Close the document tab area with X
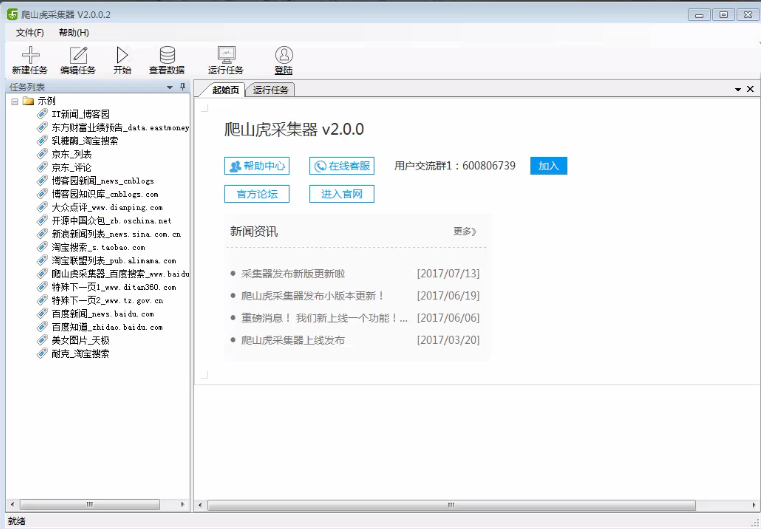 (x=750, y=90)
